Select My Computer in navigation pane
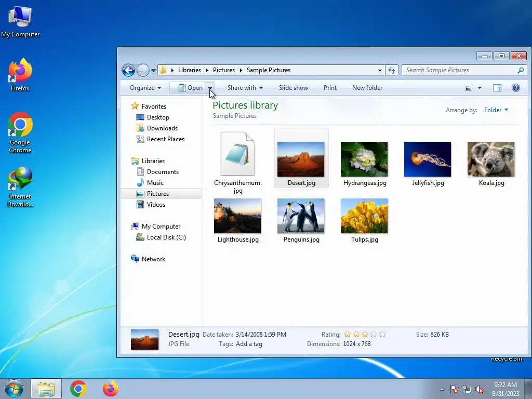This screenshot has height=399, width=532. (x=161, y=227)
